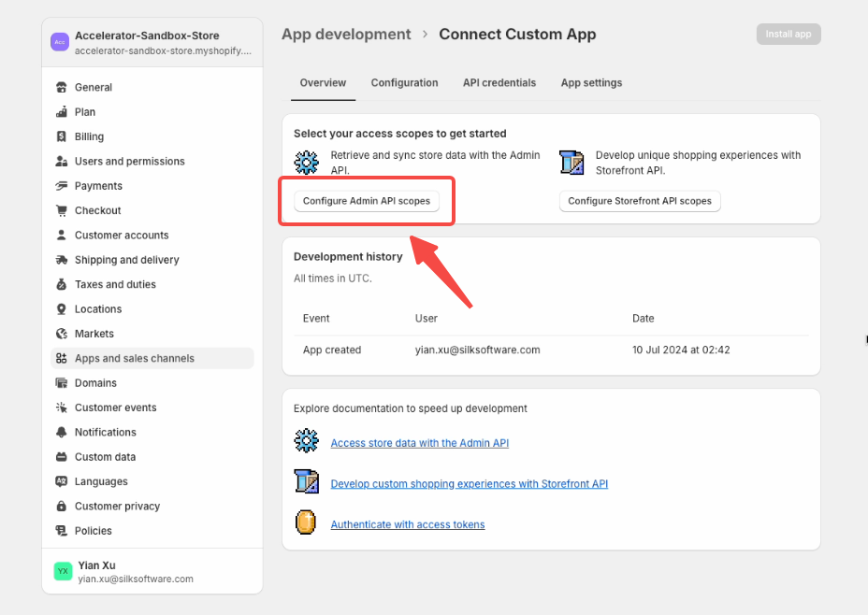Open Authenticate with access tokens link
868x615 pixels.
[x=408, y=524]
